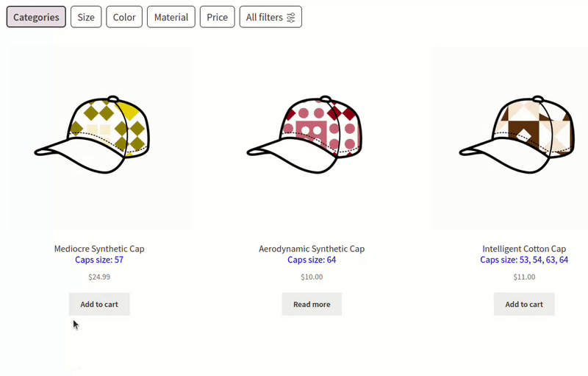The image size is (588, 376).
Task: Select the Mediocre Synthetic Cap image
Action: (101, 138)
